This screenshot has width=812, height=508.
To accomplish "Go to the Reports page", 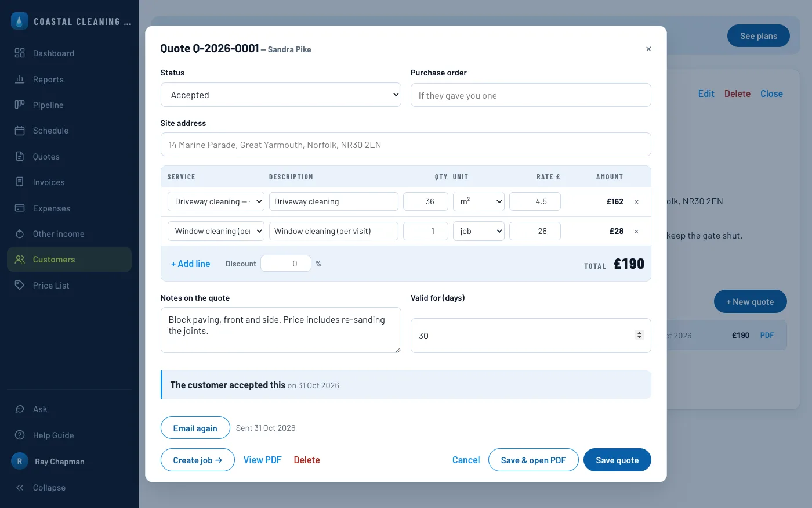I will (48, 80).
